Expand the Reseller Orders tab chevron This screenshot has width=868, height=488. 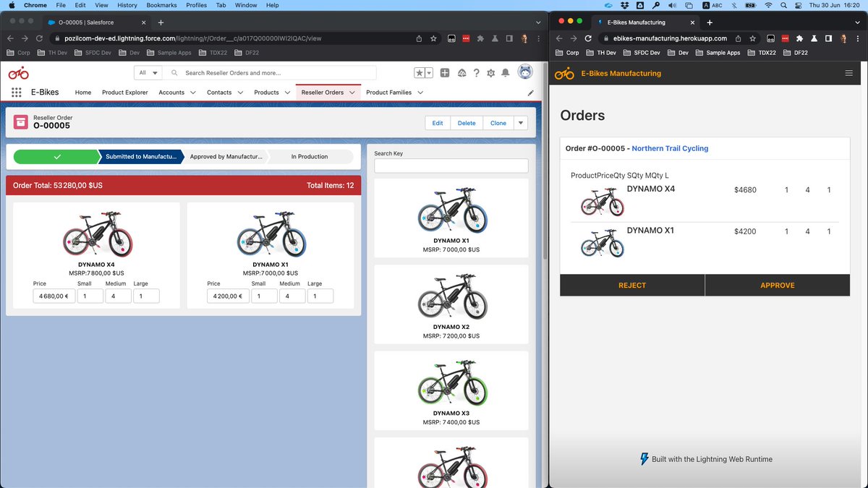tap(352, 93)
